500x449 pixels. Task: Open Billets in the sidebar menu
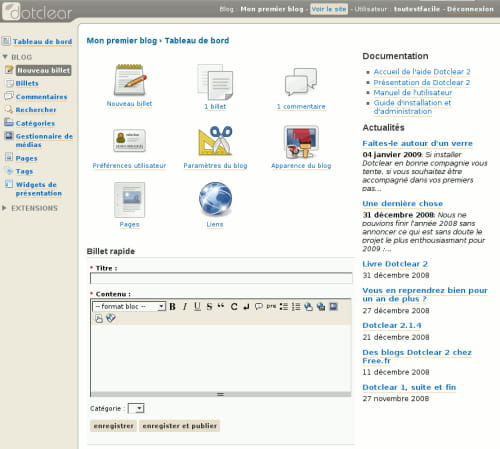pyautogui.click(x=27, y=83)
